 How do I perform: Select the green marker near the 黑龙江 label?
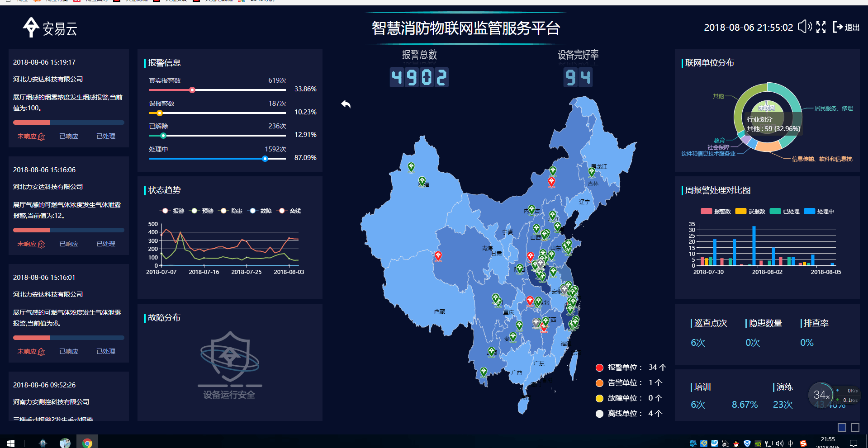(x=592, y=171)
